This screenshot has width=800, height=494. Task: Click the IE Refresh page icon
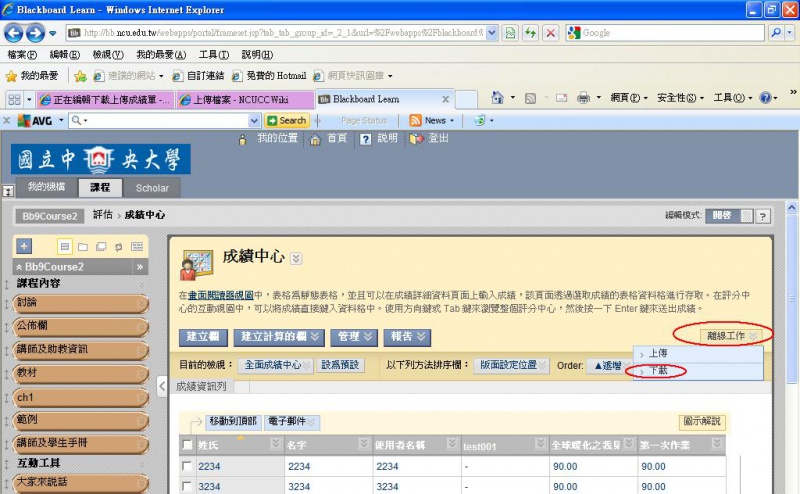click(530, 33)
